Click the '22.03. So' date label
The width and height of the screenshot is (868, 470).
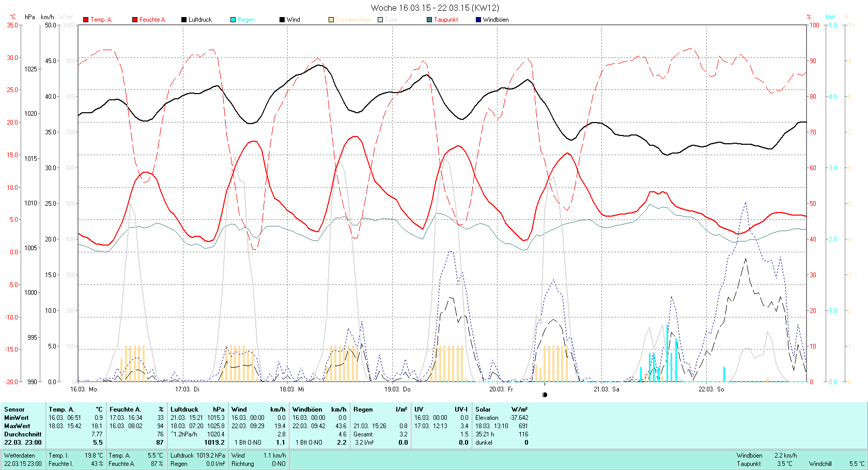click(711, 389)
